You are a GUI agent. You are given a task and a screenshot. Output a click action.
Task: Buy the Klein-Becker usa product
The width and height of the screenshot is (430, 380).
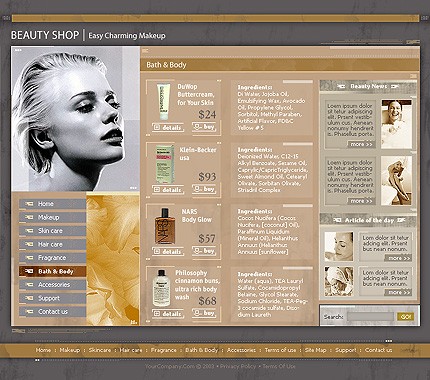point(204,189)
